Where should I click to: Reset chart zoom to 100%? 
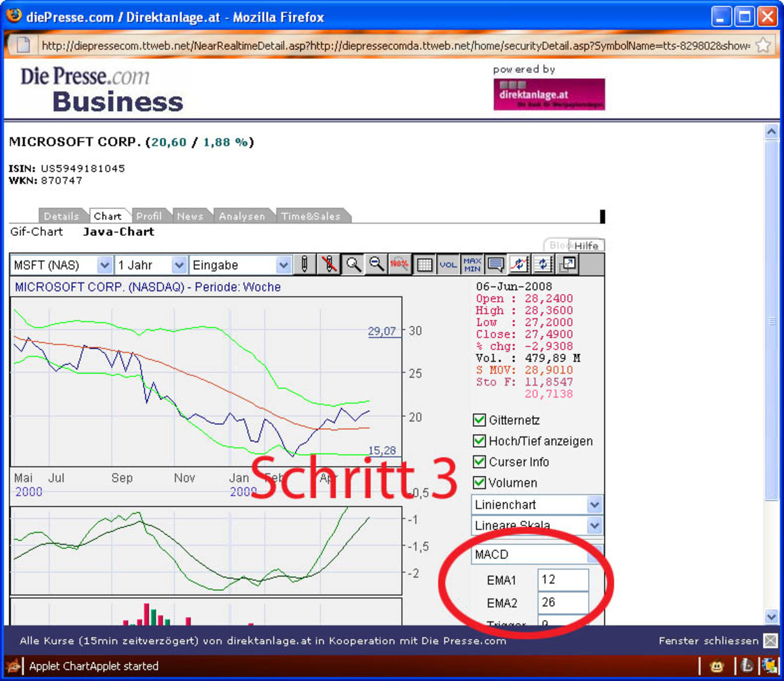click(399, 265)
